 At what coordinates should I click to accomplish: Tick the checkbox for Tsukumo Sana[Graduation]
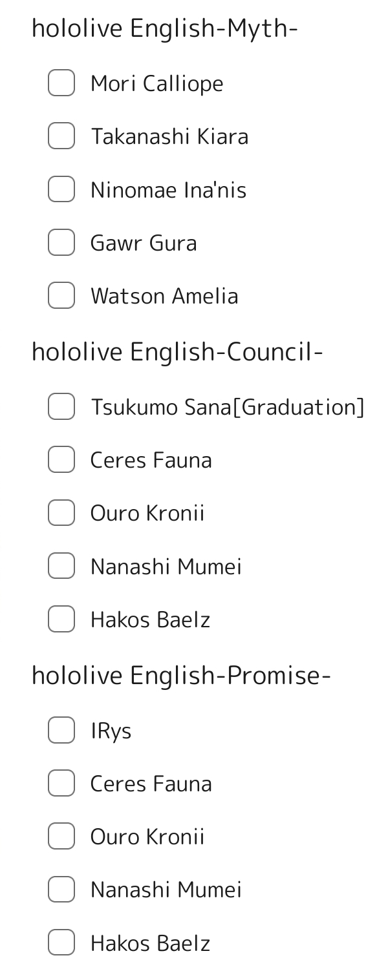click(61, 406)
